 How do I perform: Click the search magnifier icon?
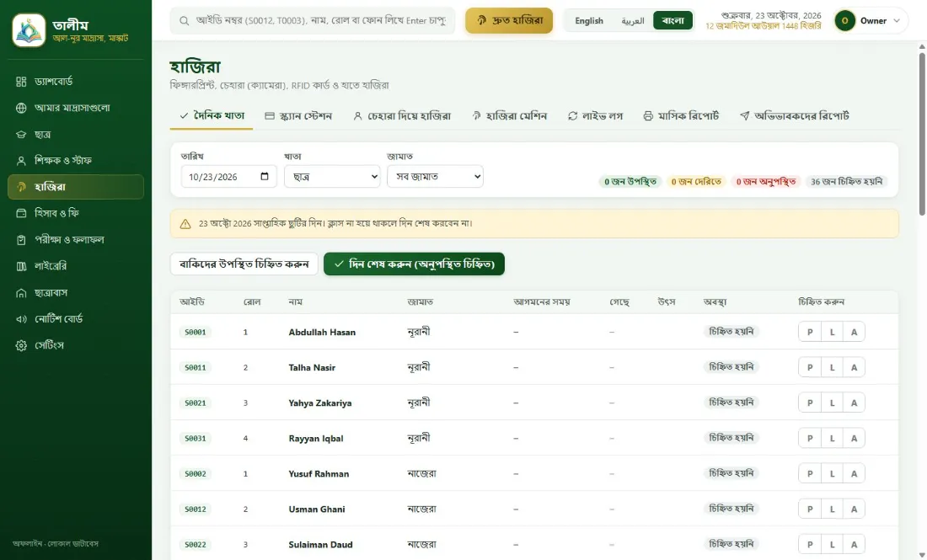[185, 21]
